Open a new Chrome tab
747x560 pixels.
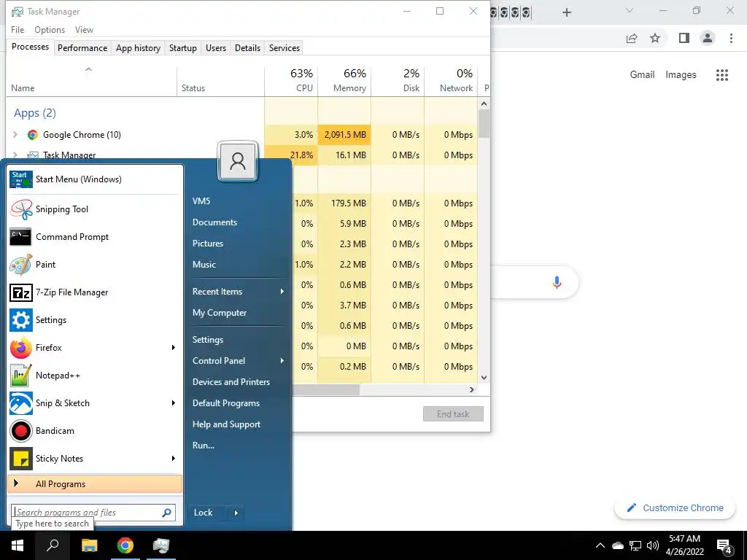pos(566,12)
